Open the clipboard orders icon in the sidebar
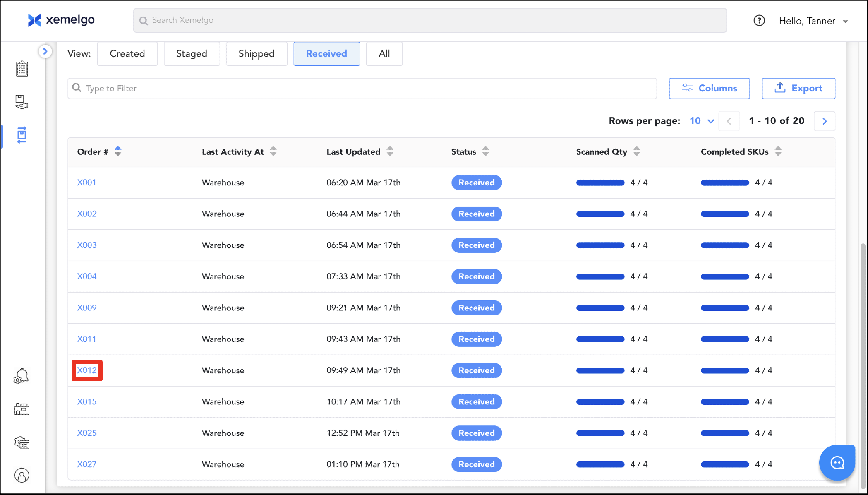The height and width of the screenshot is (495, 868). [22, 69]
